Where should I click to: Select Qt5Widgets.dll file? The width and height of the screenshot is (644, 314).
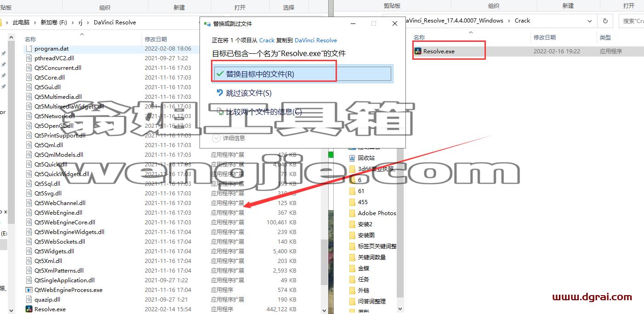(x=54, y=251)
